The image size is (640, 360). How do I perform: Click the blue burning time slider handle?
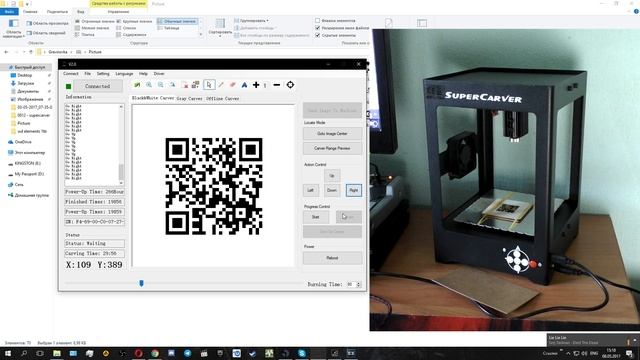click(142, 283)
